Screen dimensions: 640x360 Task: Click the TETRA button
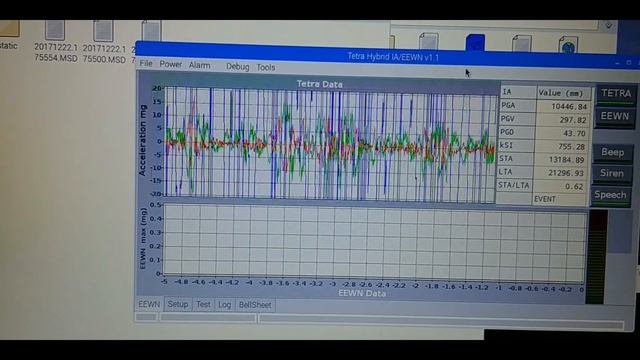click(x=616, y=94)
